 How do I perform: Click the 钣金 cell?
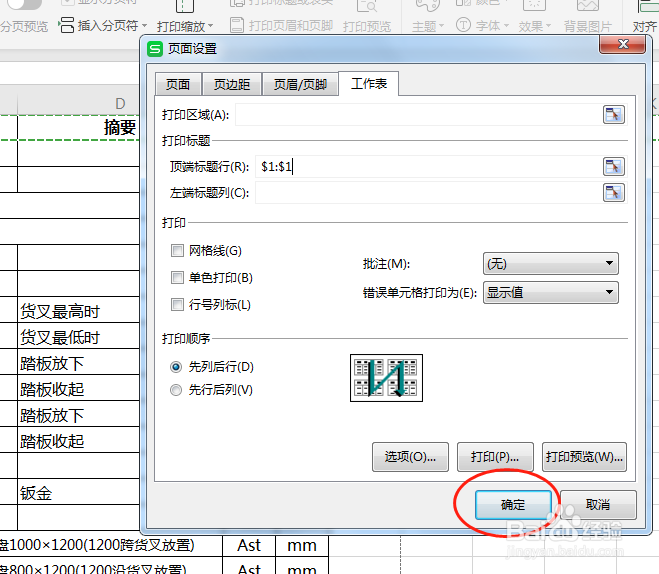point(78,492)
